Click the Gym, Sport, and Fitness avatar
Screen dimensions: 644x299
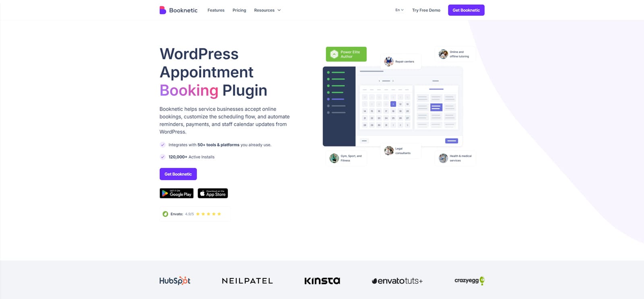(x=334, y=158)
